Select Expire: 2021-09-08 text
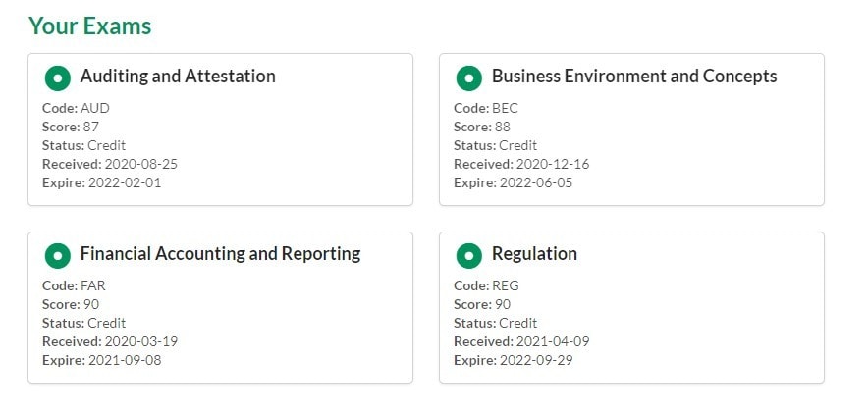The image size is (868, 413). tap(101, 360)
